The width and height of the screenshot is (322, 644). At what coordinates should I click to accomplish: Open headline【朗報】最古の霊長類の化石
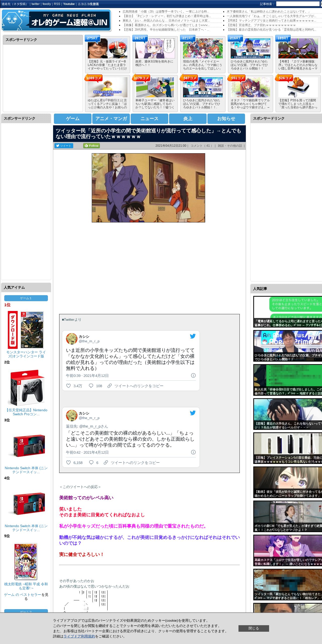click(272, 30)
